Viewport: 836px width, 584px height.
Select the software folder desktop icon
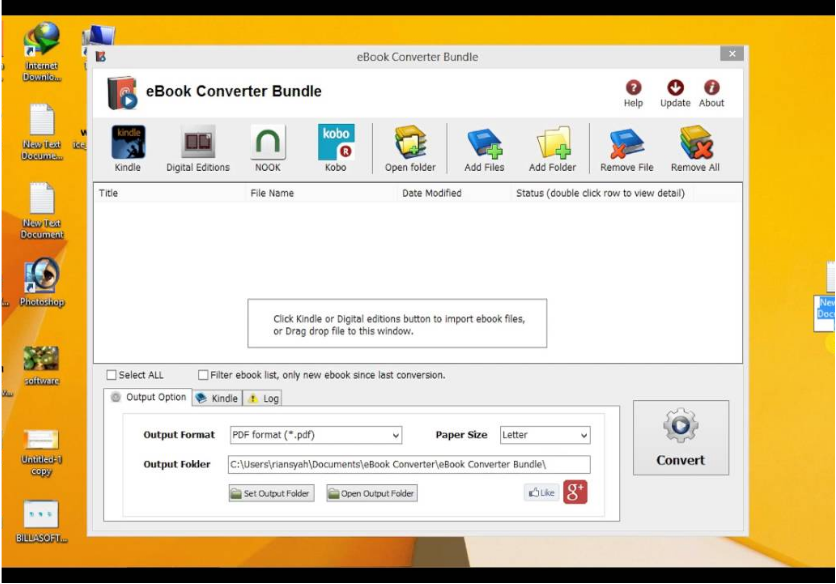[42, 365]
